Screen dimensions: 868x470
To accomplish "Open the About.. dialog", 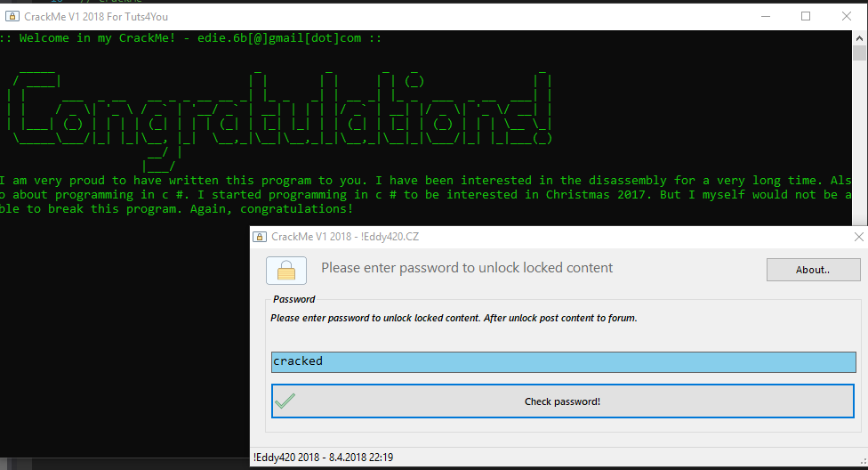I will pos(813,270).
